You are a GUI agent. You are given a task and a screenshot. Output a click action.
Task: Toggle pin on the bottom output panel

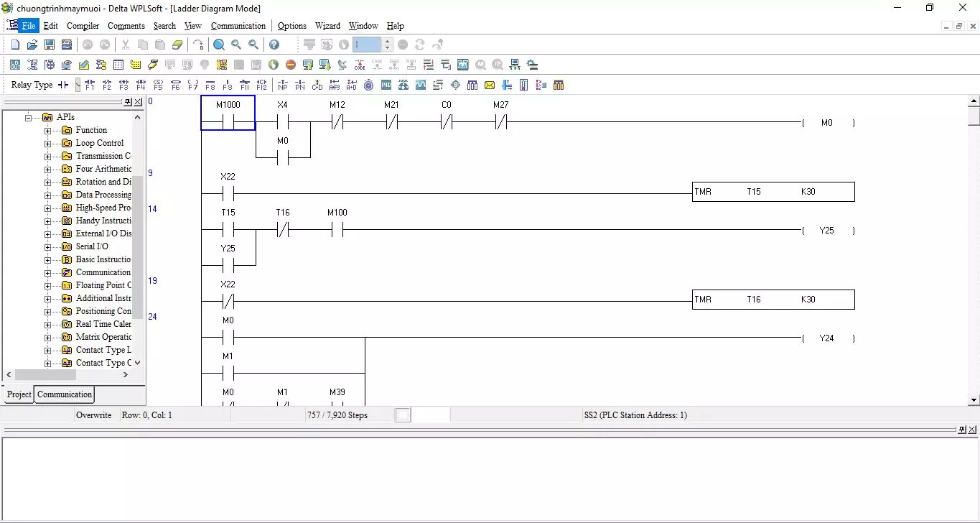[x=962, y=430]
